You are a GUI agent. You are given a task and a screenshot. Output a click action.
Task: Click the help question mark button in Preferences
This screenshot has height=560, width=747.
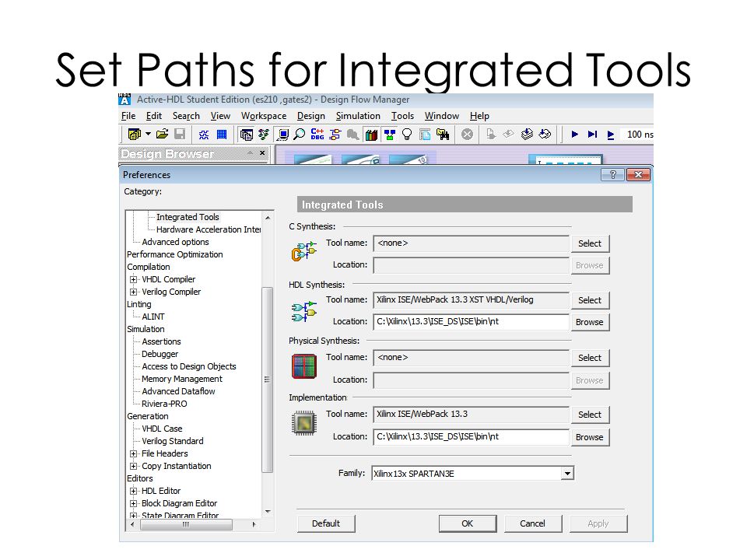tap(612, 175)
